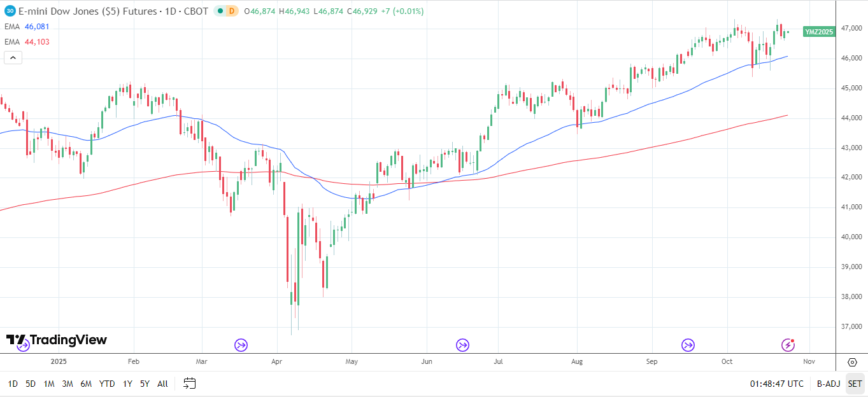Click the price scale settings gear icon
The width and height of the screenshot is (868, 397).
pos(853,361)
